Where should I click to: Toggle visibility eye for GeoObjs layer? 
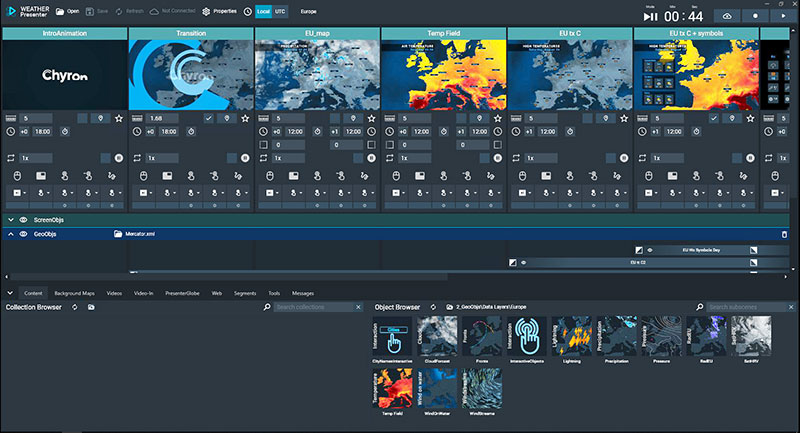pos(24,234)
